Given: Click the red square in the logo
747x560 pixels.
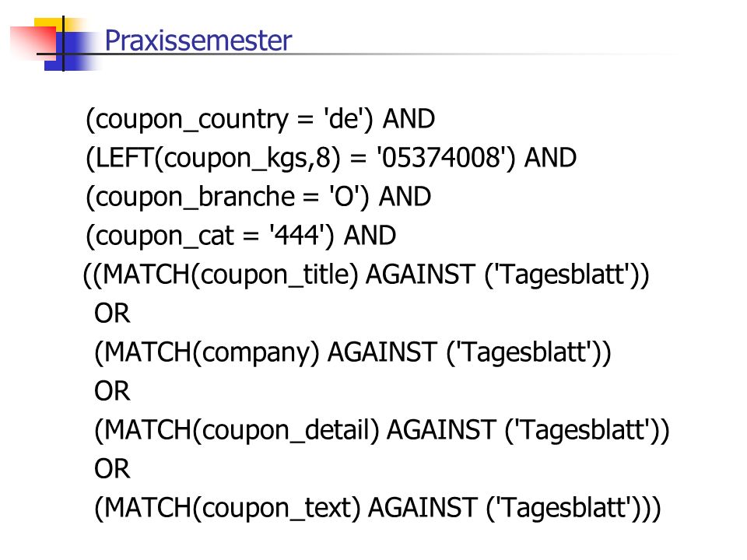Looking at the screenshot, I should point(33,42).
